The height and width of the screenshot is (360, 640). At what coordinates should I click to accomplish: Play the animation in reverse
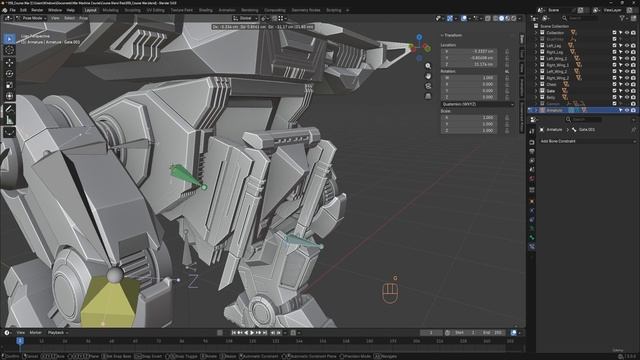tap(246, 333)
